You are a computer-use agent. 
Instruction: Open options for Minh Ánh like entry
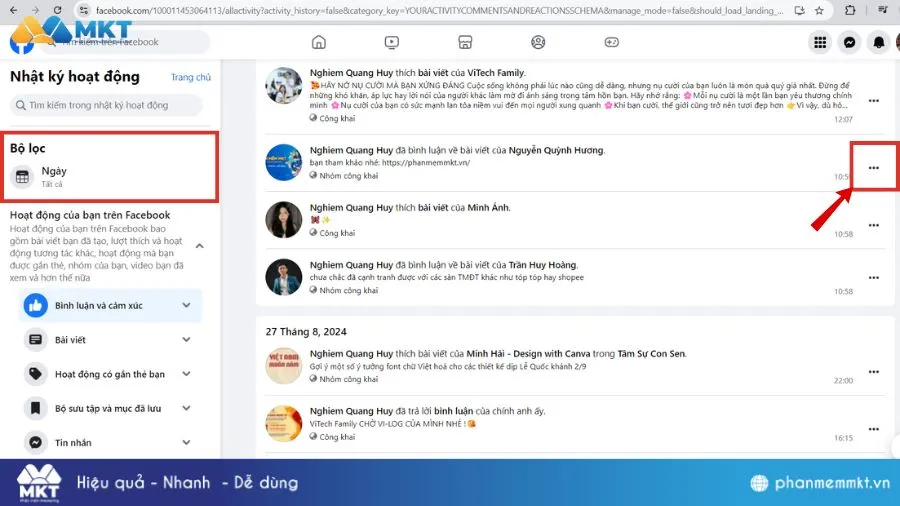click(x=874, y=225)
